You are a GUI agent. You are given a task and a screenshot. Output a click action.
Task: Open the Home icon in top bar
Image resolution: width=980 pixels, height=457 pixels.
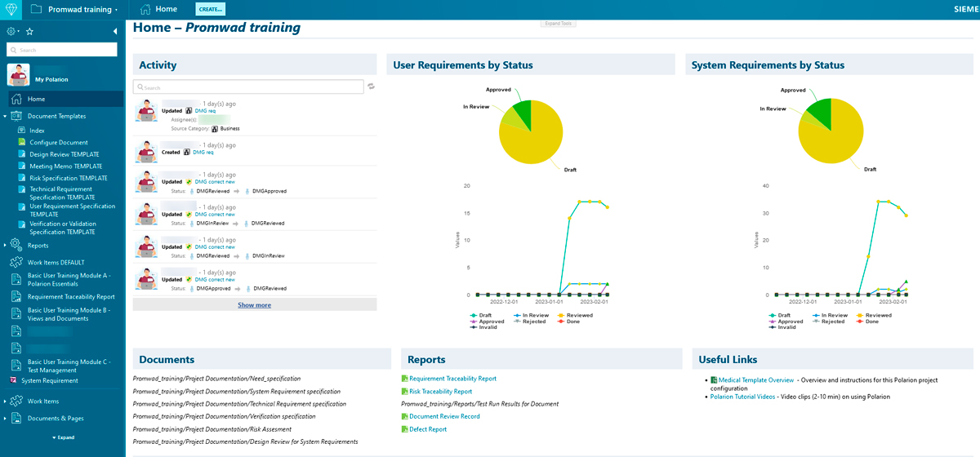pyautogui.click(x=145, y=9)
